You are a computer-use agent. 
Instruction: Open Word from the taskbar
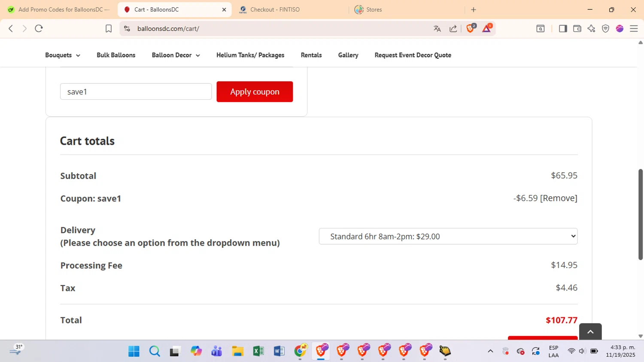coord(279,351)
